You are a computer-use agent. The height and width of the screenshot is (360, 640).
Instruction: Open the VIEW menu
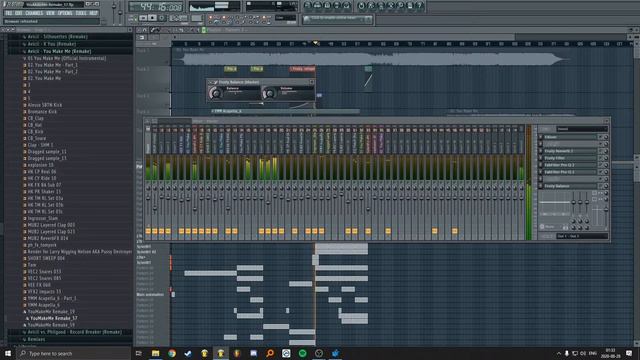tap(51, 13)
